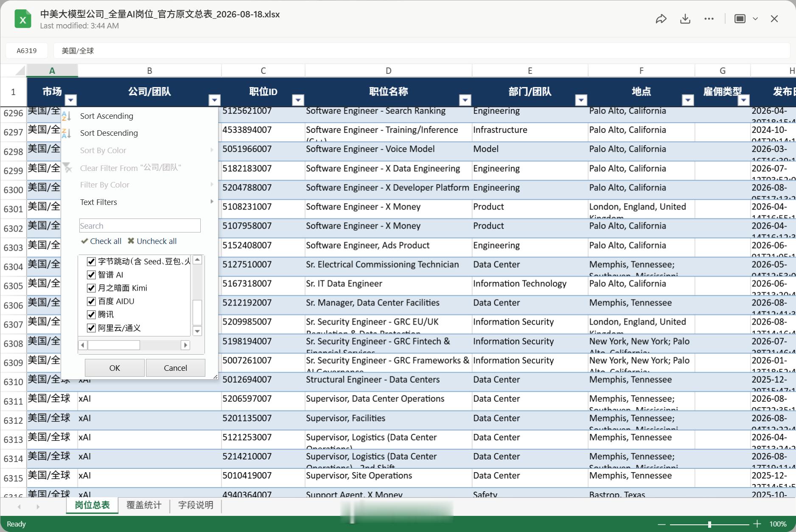Select column D by its header
The height and width of the screenshot is (532, 796).
388,71
